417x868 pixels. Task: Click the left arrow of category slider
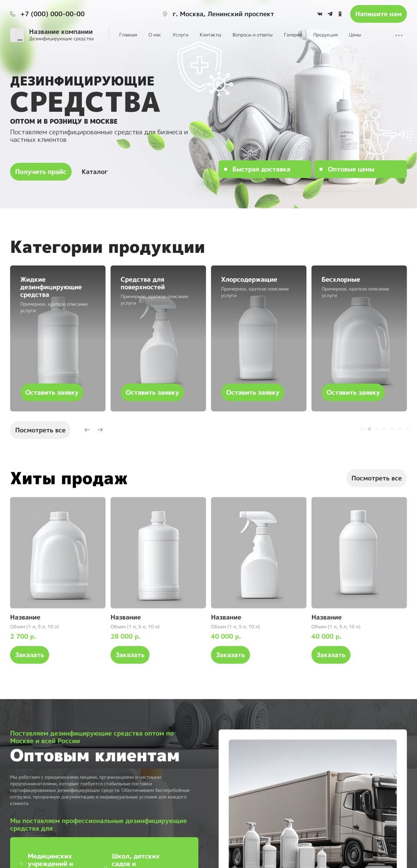point(87,430)
